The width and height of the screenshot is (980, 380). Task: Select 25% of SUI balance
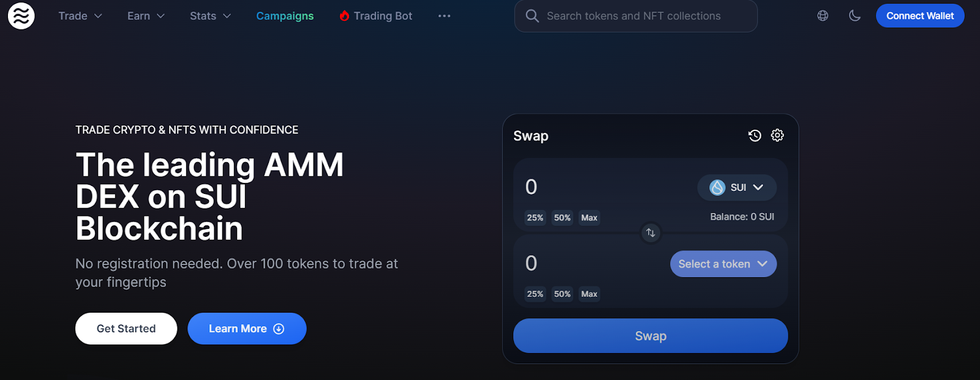[535, 218]
